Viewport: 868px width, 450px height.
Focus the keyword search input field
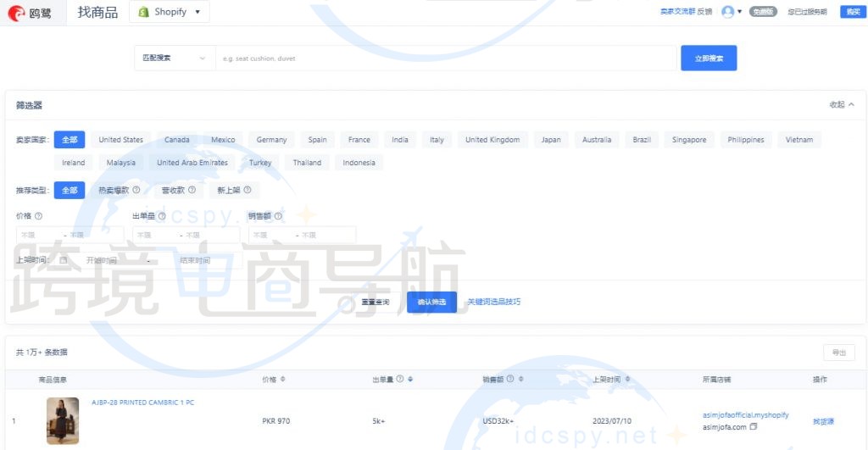tap(446, 58)
